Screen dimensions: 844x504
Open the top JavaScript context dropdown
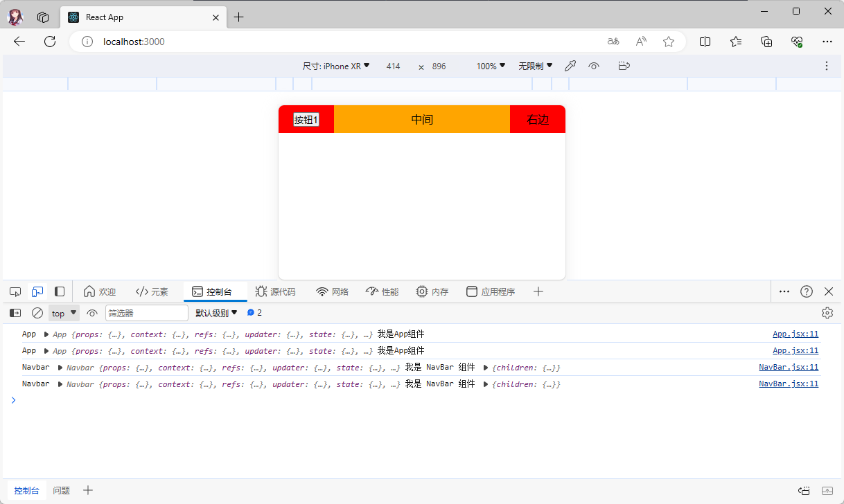coord(64,313)
